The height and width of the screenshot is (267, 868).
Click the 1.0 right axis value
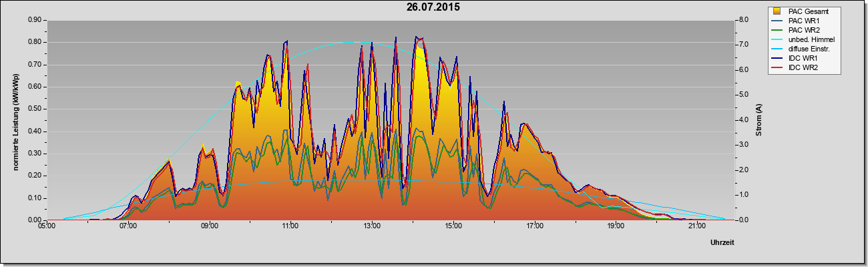[743, 195]
